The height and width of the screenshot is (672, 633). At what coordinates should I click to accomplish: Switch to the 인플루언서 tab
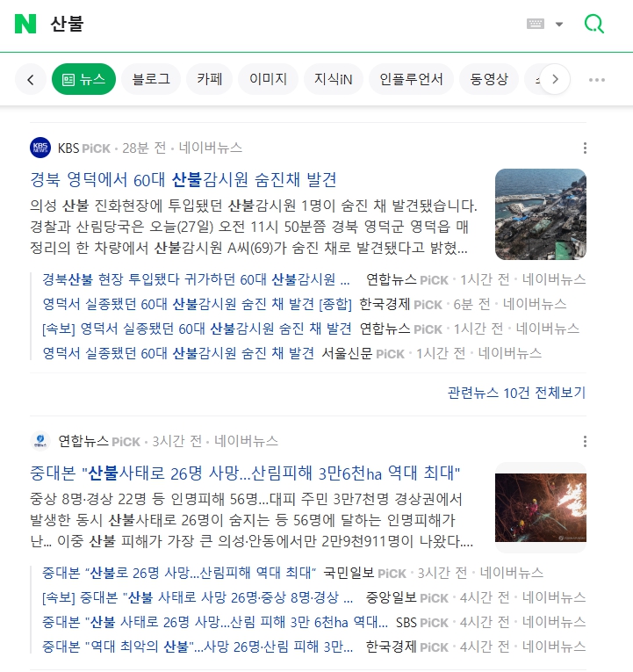[x=411, y=79]
